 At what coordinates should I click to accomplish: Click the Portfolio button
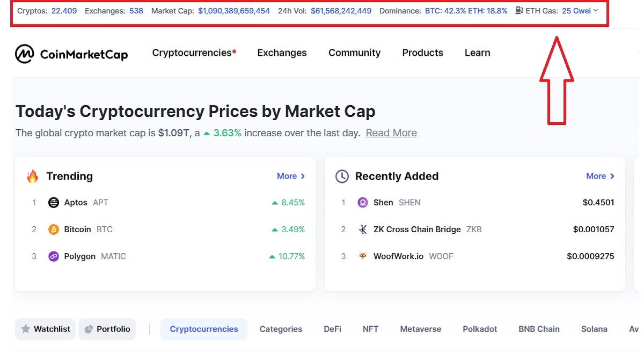pyautogui.click(x=107, y=329)
